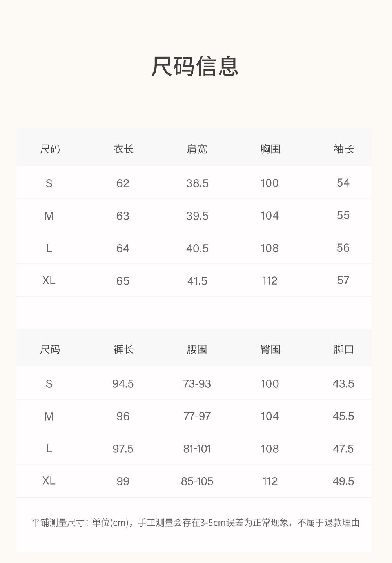
Task: Click the 73-93 waist range cell
Action: coord(197,383)
